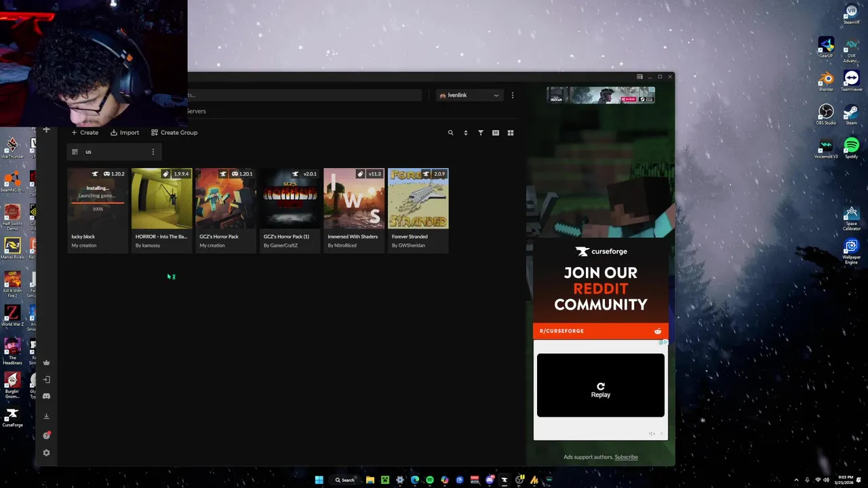This screenshot has height=488, width=868.
Task: Open World War Z desktop shortcut
Action: (x=12, y=316)
